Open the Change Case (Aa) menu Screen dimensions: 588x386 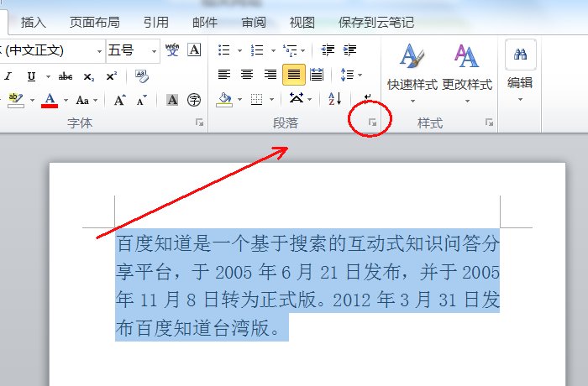(87, 100)
